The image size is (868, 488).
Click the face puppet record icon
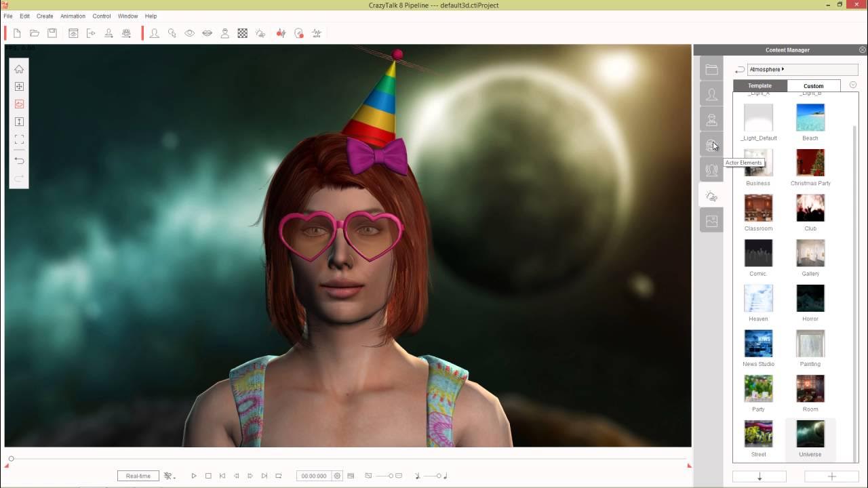[x=299, y=33]
